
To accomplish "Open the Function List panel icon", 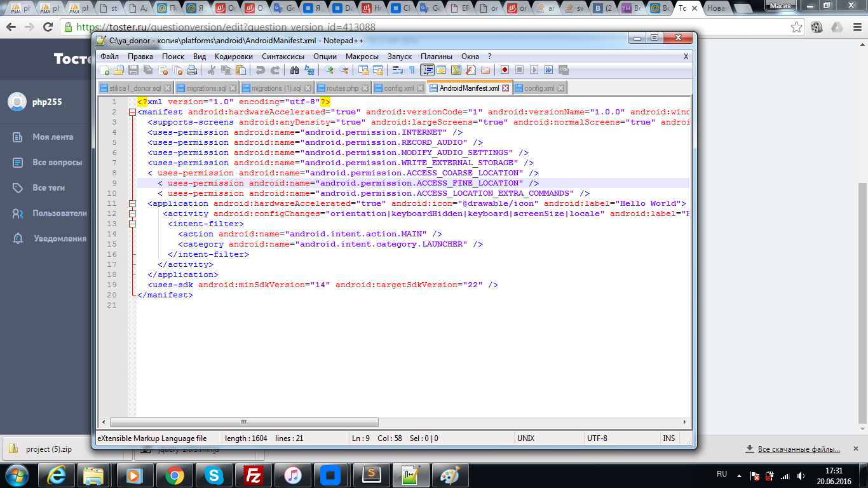I will point(470,70).
